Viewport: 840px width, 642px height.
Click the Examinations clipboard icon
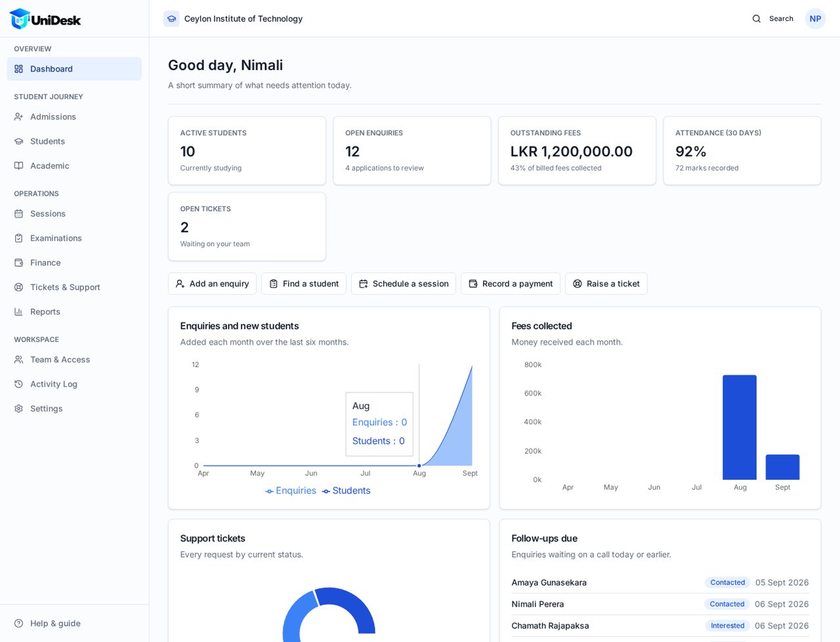(x=19, y=238)
